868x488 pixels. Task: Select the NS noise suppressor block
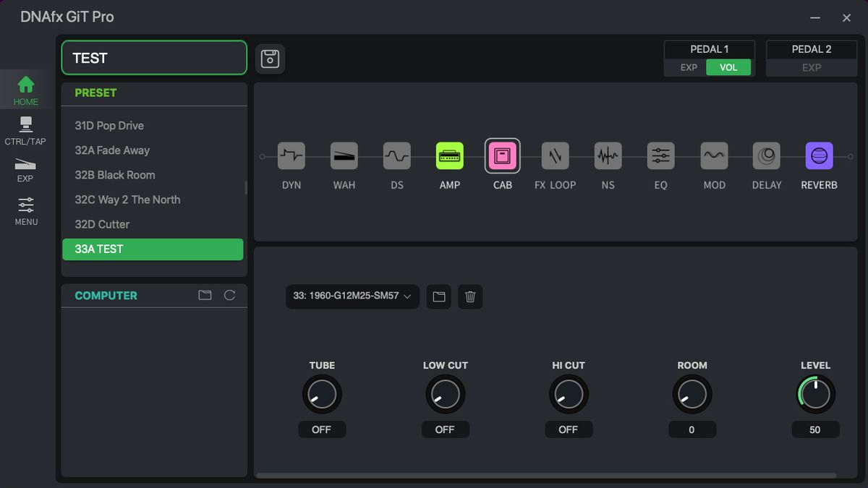tap(608, 155)
